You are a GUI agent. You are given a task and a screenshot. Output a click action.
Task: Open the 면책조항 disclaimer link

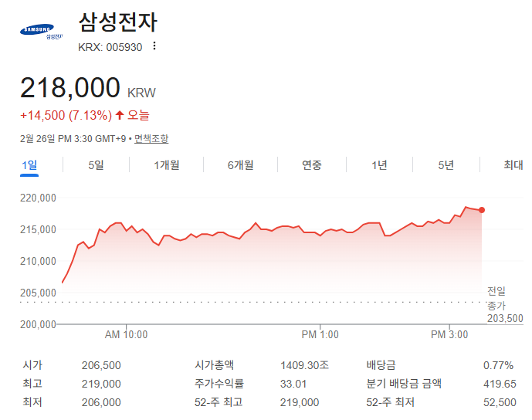pos(151,139)
